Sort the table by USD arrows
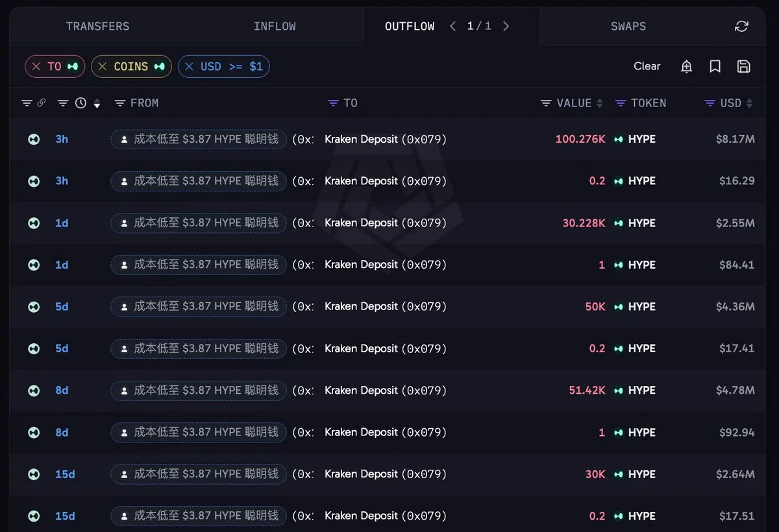 [750, 103]
